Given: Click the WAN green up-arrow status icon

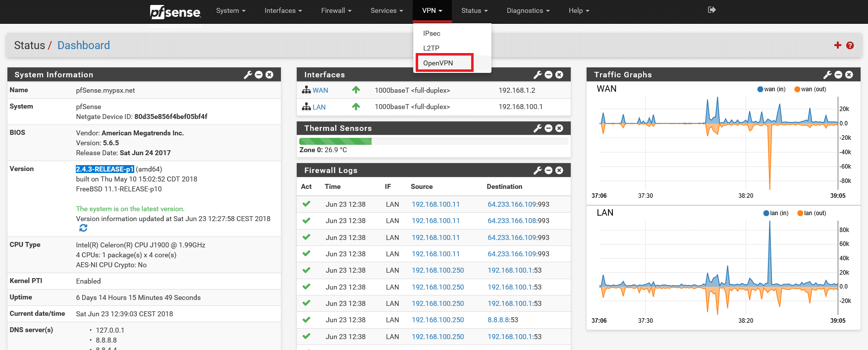Looking at the screenshot, I should 356,90.
